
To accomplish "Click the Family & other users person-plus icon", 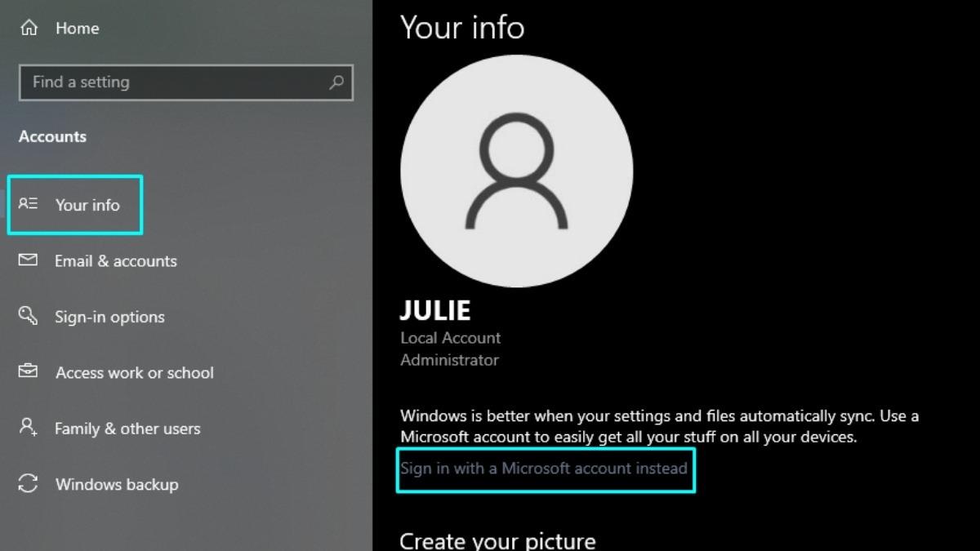I will click(x=29, y=427).
